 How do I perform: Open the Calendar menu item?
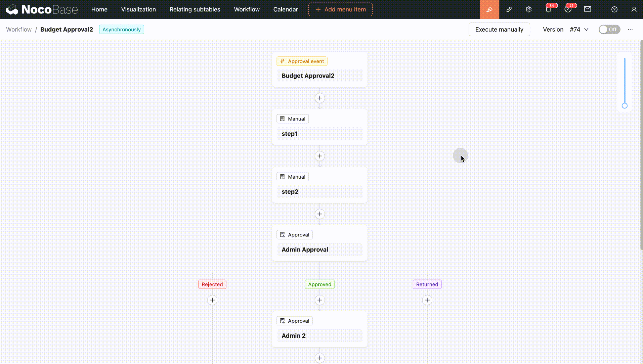click(x=286, y=9)
